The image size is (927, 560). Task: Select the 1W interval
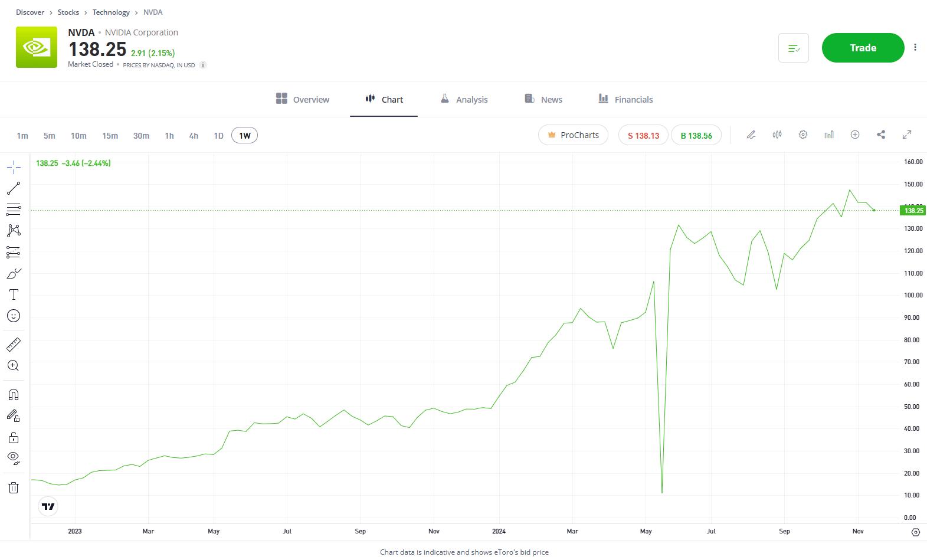[245, 136]
